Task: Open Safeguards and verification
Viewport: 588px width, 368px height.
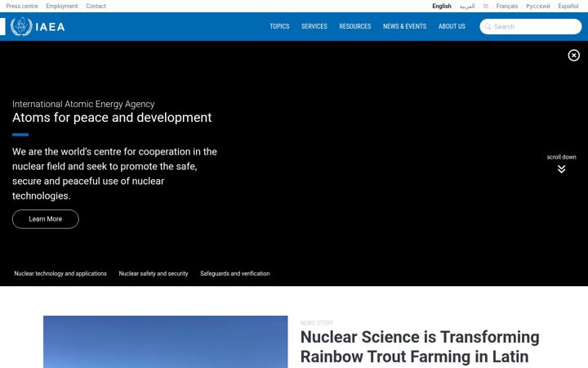Action: coord(234,273)
